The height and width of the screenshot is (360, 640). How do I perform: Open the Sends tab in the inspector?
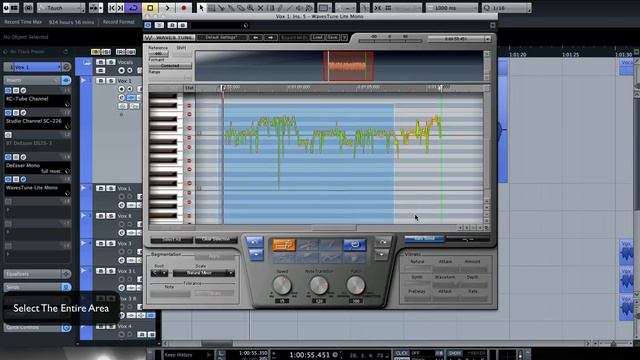pyautogui.click(x=32, y=287)
